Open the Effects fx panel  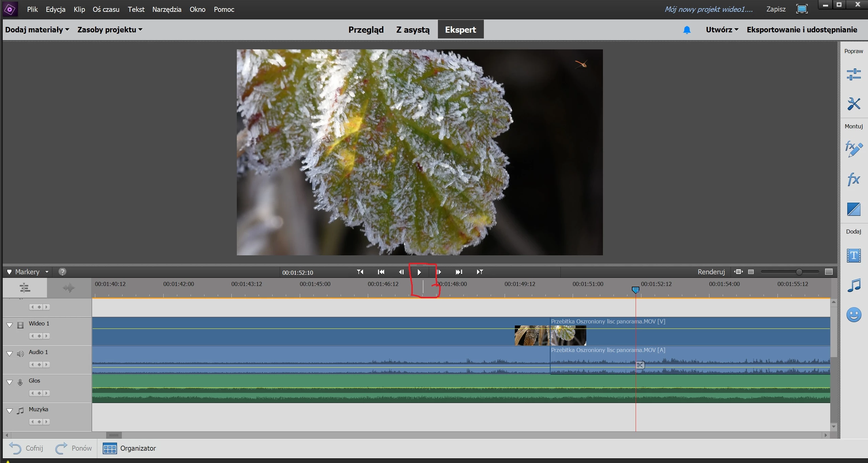click(853, 179)
